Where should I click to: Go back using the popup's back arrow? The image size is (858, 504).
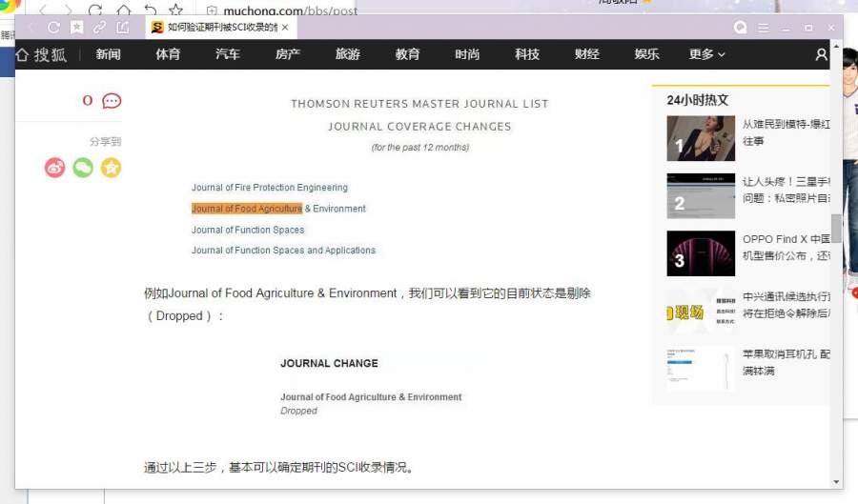pyautogui.click(x=31, y=28)
